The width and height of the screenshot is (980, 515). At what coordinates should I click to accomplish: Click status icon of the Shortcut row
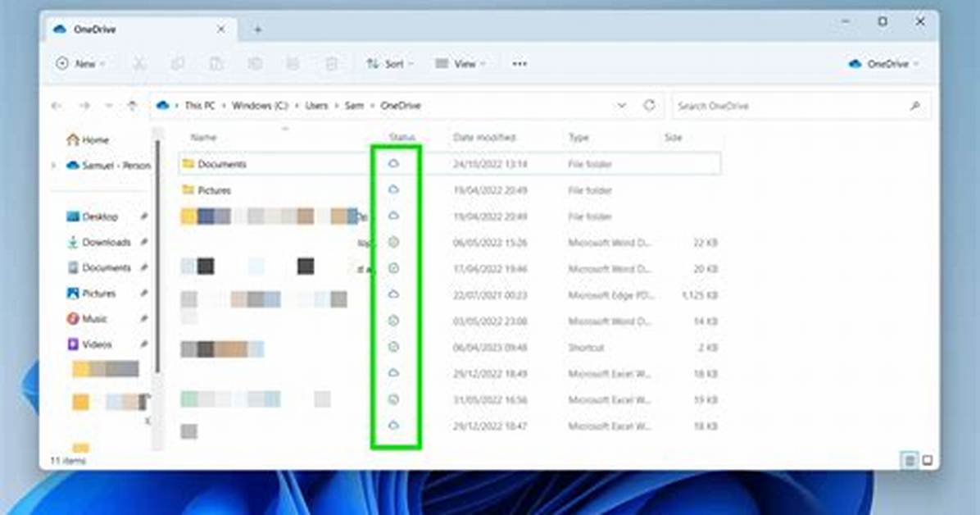[x=393, y=347]
